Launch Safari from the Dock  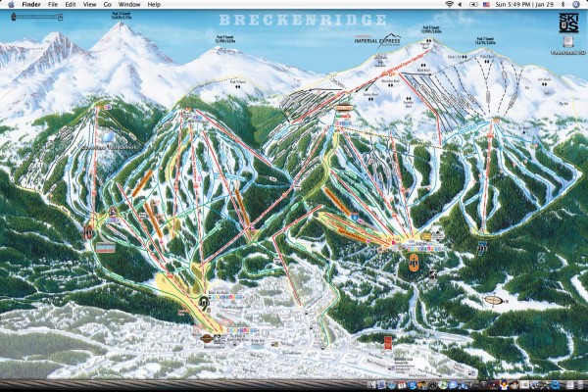(x=391, y=385)
